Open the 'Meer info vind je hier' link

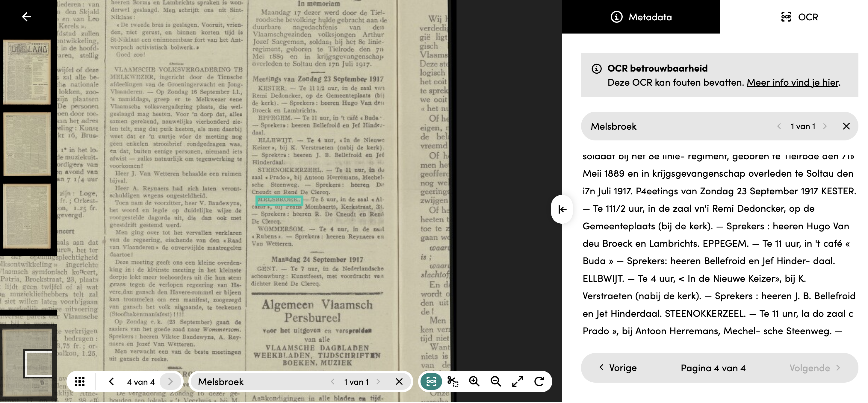click(x=793, y=83)
